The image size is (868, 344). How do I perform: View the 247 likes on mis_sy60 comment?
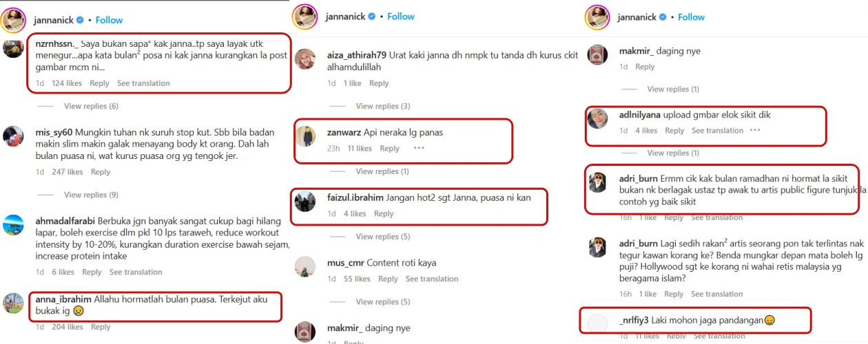click(68, 172)
